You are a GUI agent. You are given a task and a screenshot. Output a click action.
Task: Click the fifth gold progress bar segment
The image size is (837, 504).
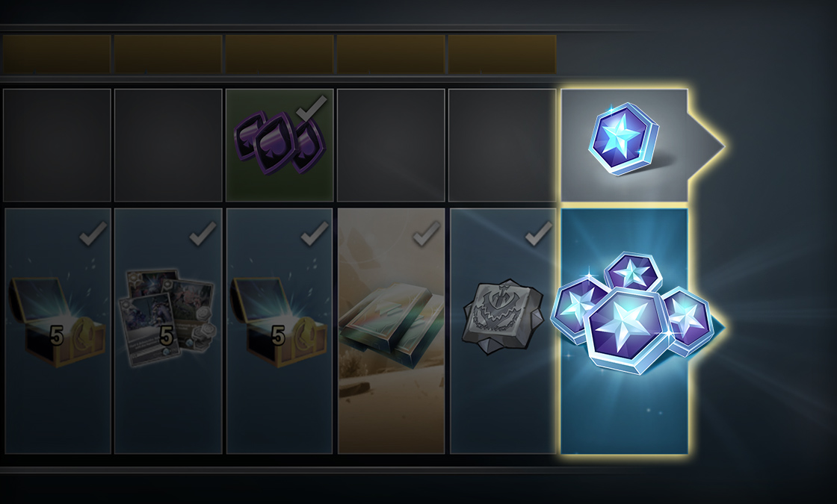tap(502, 55)
